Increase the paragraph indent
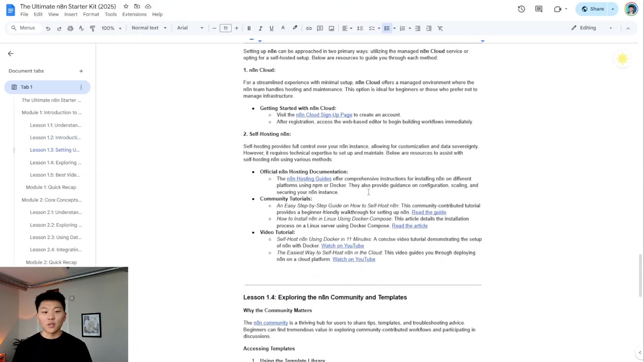The width and height of the screenshot is (644, 362). [x=429, y=28]
